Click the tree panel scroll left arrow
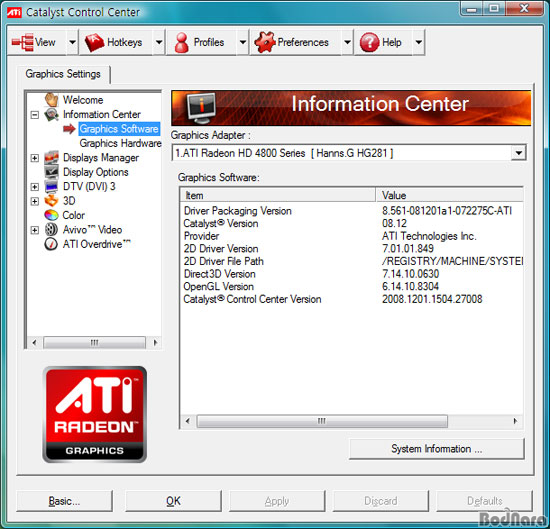550x529 pixels. [34, 342]
